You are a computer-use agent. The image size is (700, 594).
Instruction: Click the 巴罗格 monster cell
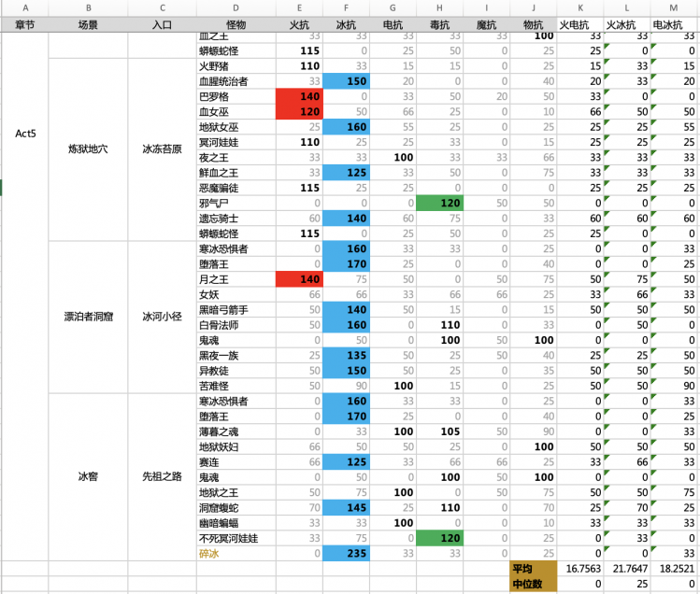coord(236,96)
